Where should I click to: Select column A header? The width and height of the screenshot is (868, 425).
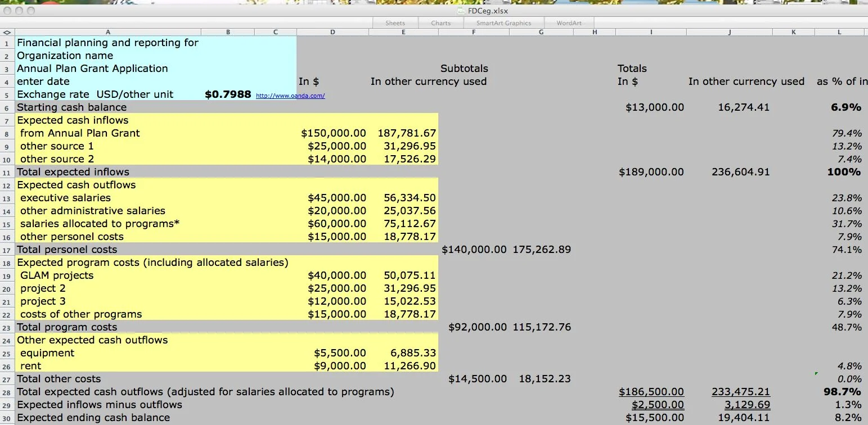point(107,32)
